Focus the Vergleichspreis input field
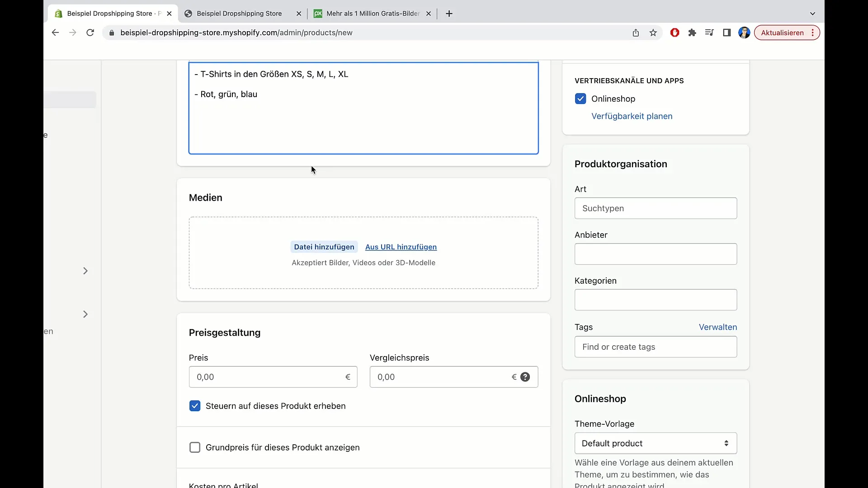Viewport: 868px width, 488px height. point(454,377)
